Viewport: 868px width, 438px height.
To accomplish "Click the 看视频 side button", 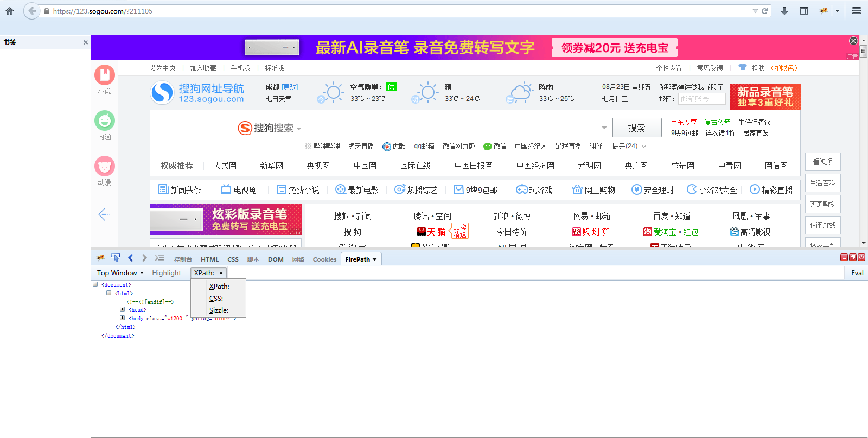I will 823,162.
